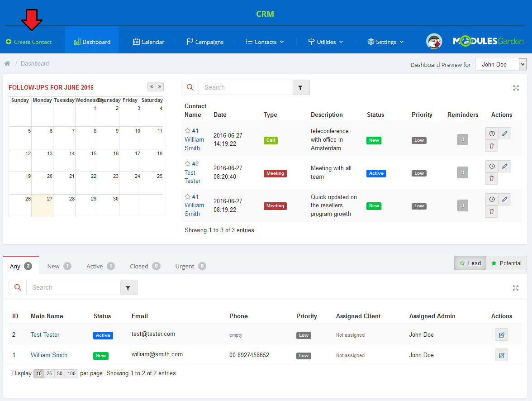Switch to the Active contacts tab

coord(100,266)
